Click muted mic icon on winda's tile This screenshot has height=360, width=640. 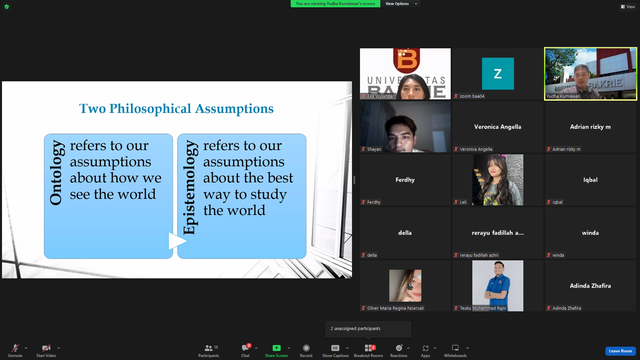point(549,255)
